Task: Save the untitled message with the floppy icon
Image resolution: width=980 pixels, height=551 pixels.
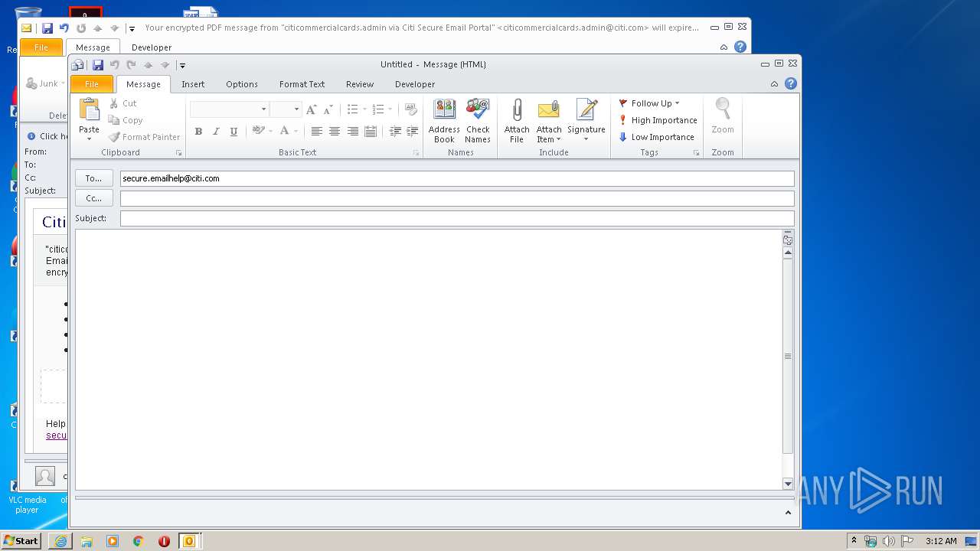Action: 98,65
